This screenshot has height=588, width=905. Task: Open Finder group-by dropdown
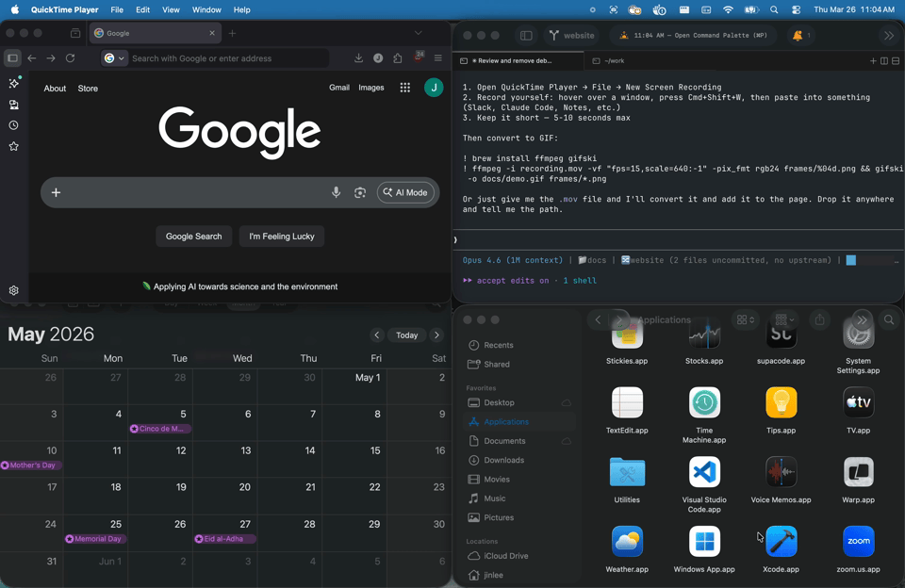pyautogui.click(x=784, y=319)
